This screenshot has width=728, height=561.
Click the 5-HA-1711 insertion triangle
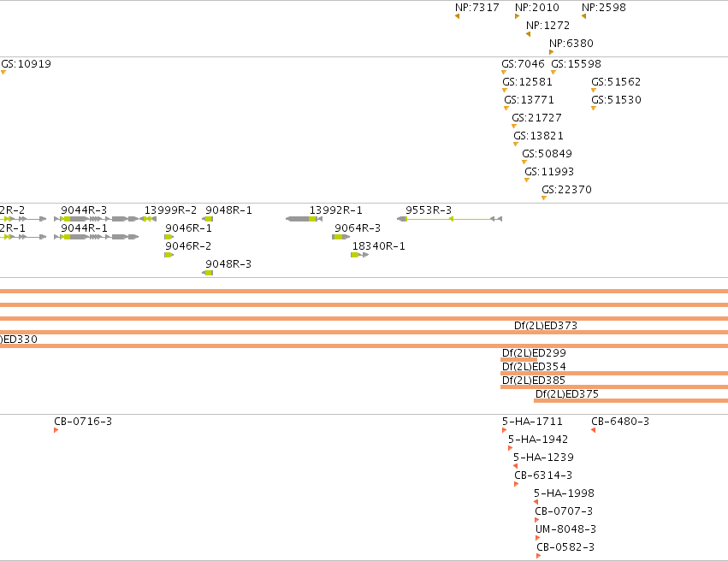pyautogui.click(x=504, y=430)
